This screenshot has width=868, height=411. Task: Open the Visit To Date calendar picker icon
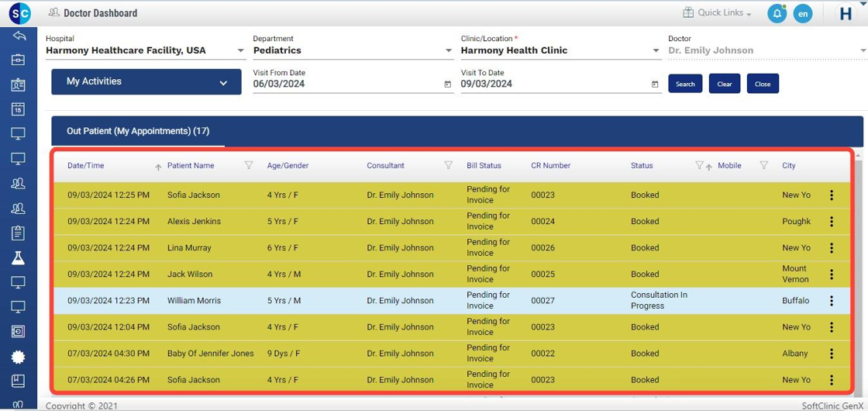point(655,85)
